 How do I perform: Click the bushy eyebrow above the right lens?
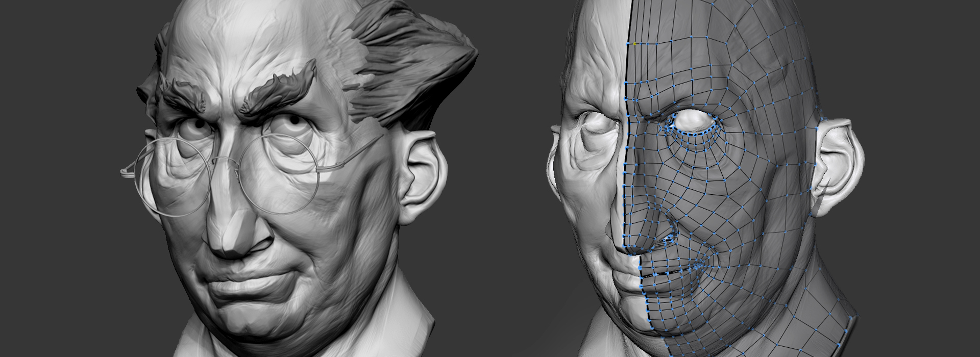tap(281, 91)
